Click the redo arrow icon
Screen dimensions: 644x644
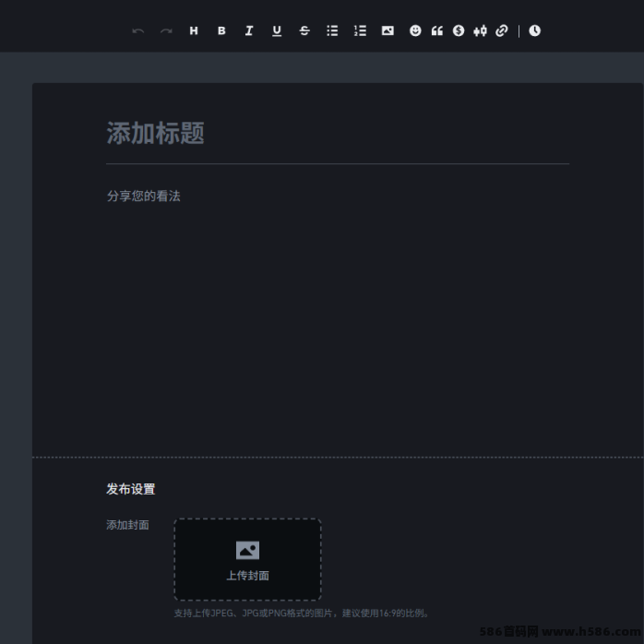click(166, 30)
